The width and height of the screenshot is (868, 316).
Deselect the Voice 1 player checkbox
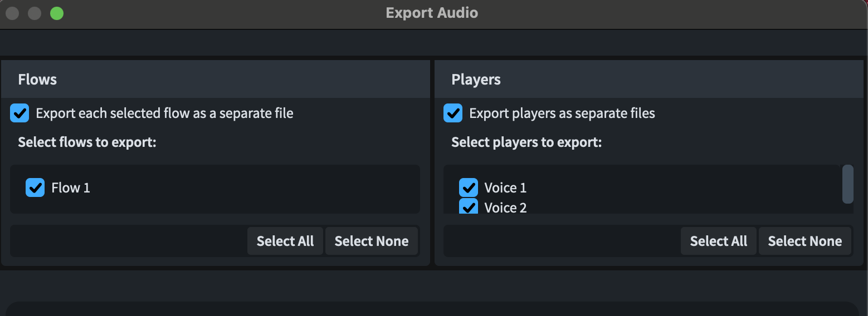(x=469, y=187)
